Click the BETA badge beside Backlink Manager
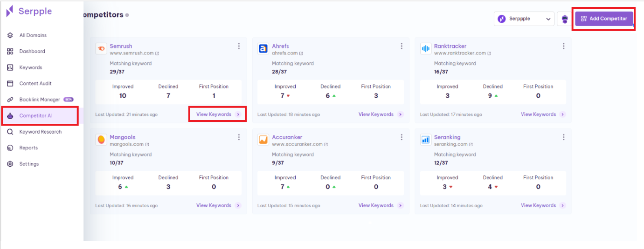The image size is (644, 249). pos(69,99)
